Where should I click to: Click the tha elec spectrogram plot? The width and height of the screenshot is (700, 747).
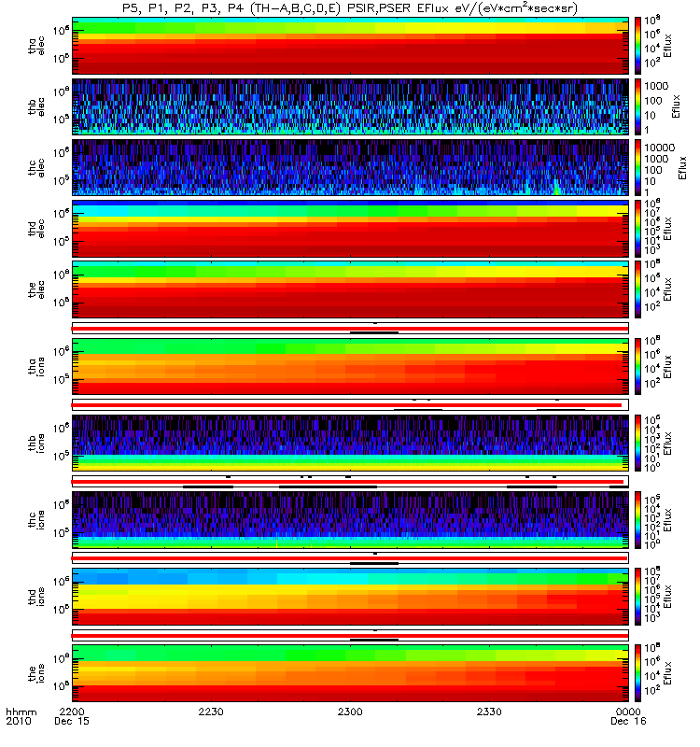(351, 46)
